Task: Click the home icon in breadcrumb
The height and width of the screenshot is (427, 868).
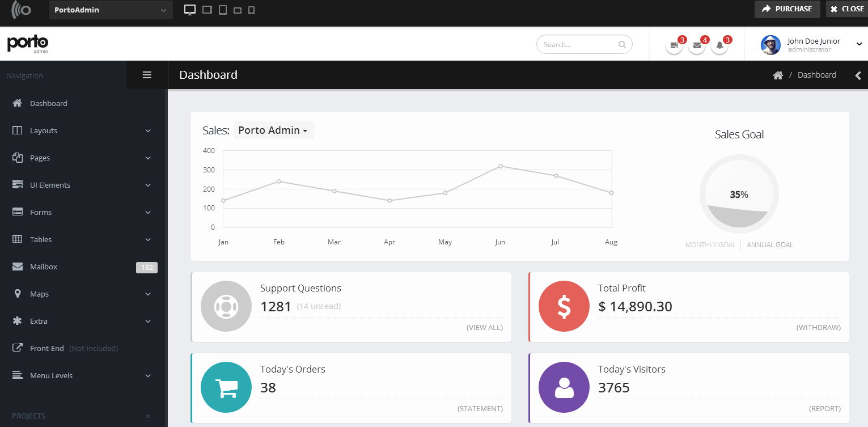Action: [778, 75]
